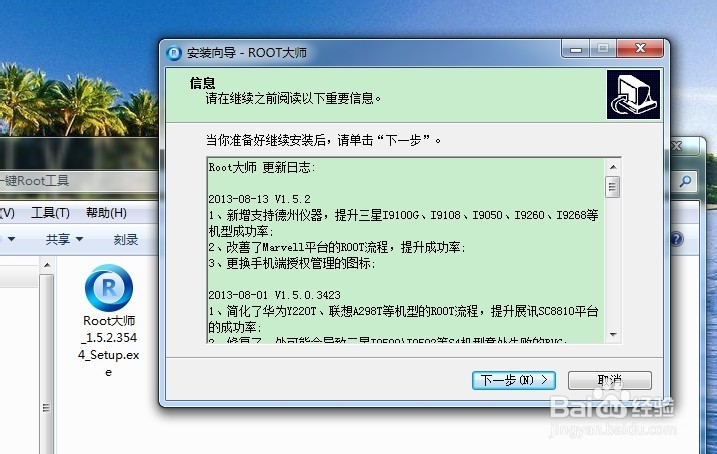Viewport: 717px width, 454px height.
Task: Minimize the 安装向导 installer window
Action: click(x=576, y=49)
